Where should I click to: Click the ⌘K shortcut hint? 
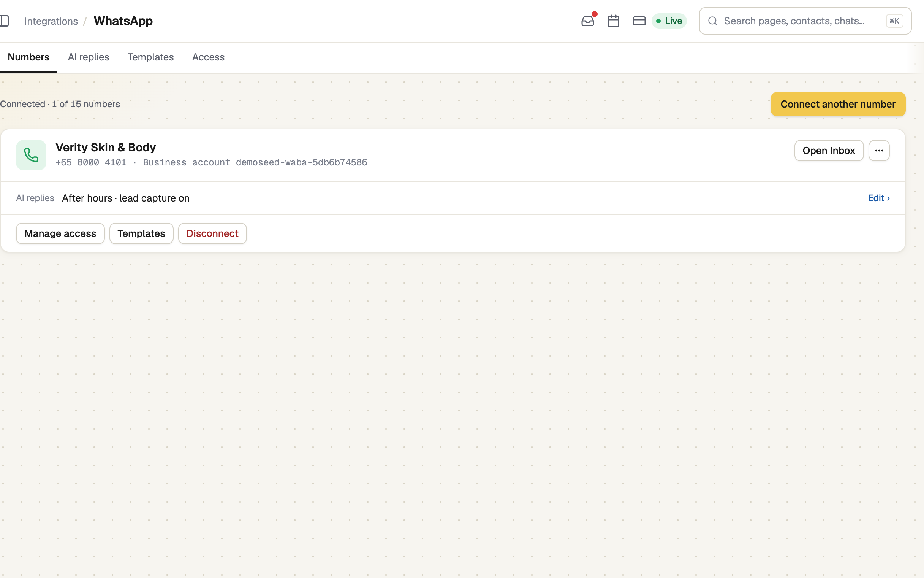pyautogui.click(x=894, y=21)
